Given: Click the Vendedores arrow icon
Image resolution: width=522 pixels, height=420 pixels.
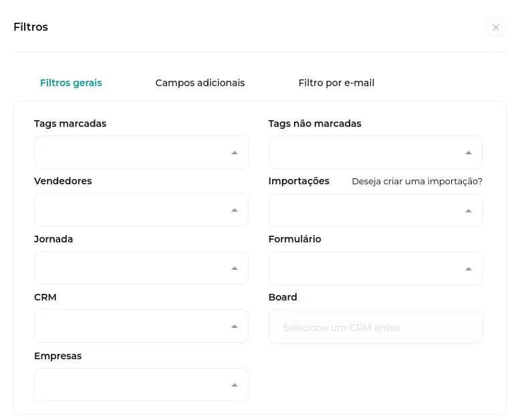Looking at the screenshot, I should point(235,210).
